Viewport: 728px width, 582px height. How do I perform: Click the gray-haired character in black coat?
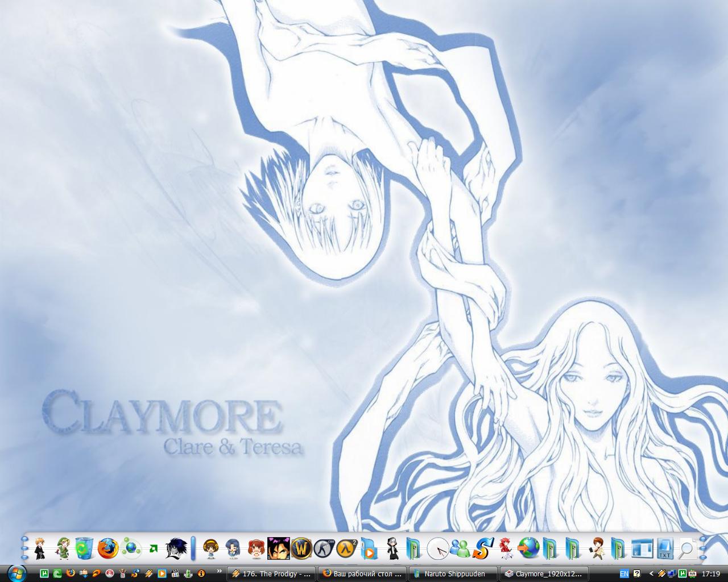click(392, 549)
